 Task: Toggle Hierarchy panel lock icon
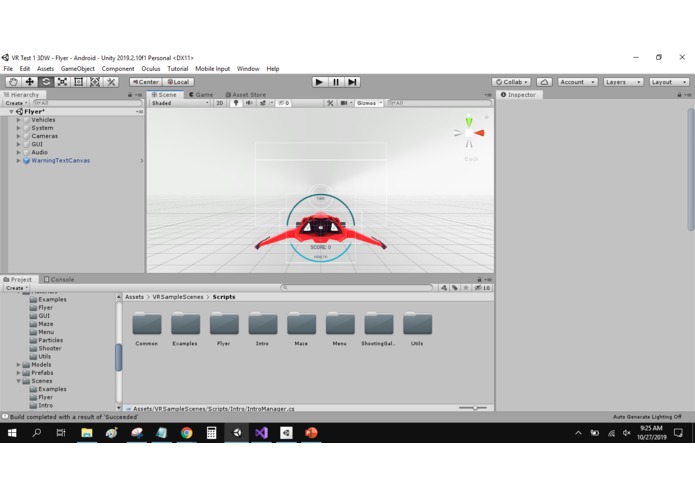(x=130, y=95)
